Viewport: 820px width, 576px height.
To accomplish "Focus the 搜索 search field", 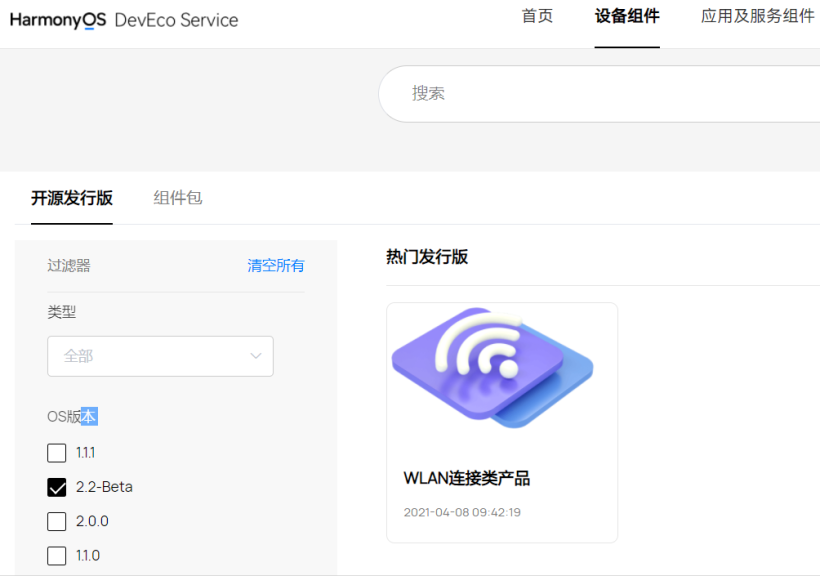I will 599,94.
